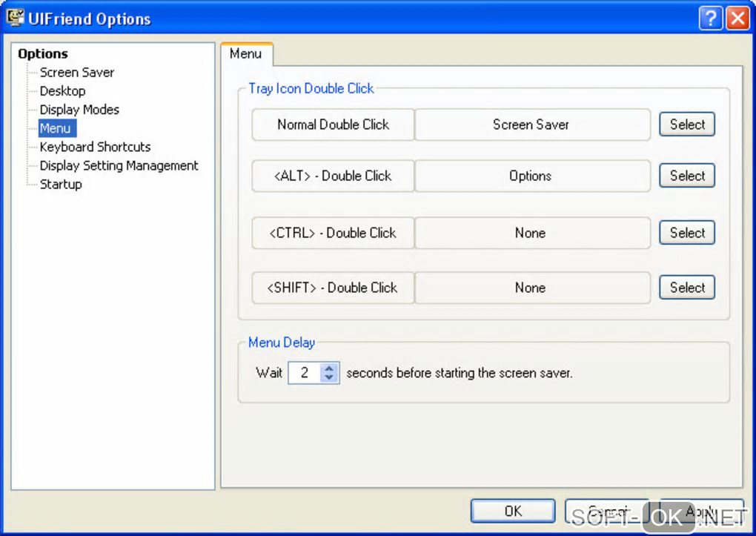
Task: Open Keyboard Shortcuts in the options tree
Action: [x=95, y=147]
